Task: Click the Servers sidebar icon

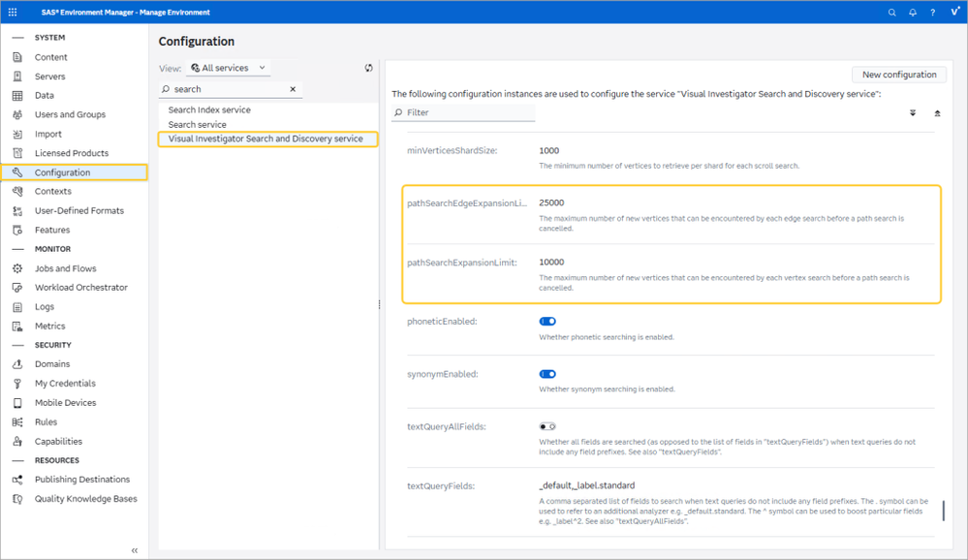Action: pyautogui.click(x=17, y=76)
